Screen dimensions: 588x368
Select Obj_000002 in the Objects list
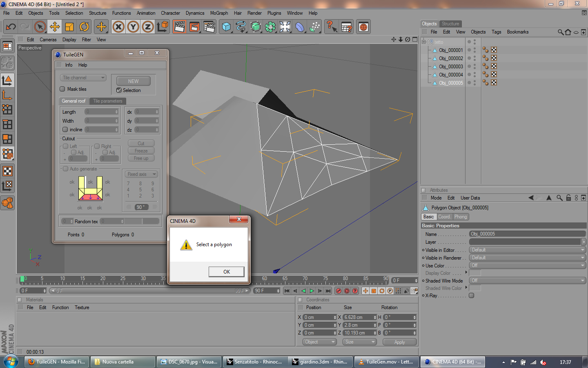[x=451, y=58]
